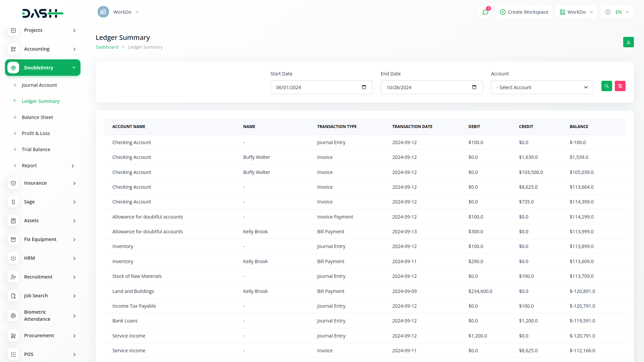Follow the Dashboard breadcrumb link
Viewport: 644px width, 362px height.
click(x=107, y=47)
